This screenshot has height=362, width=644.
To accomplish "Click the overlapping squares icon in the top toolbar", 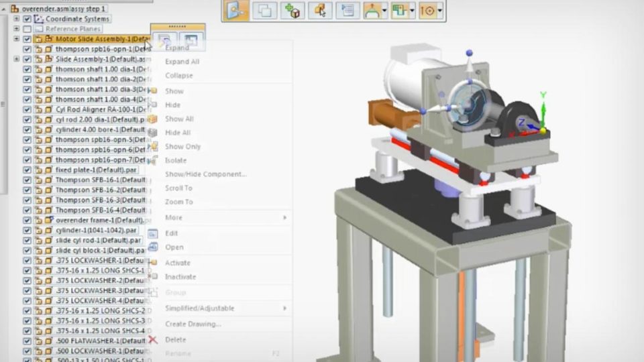I will tap(265, 10).
